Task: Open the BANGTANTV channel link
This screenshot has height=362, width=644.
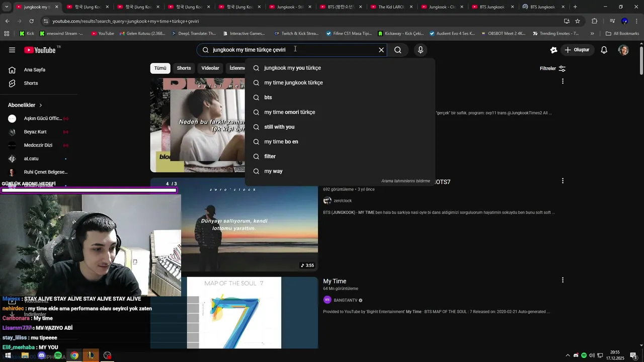Action: coord(346,300)
